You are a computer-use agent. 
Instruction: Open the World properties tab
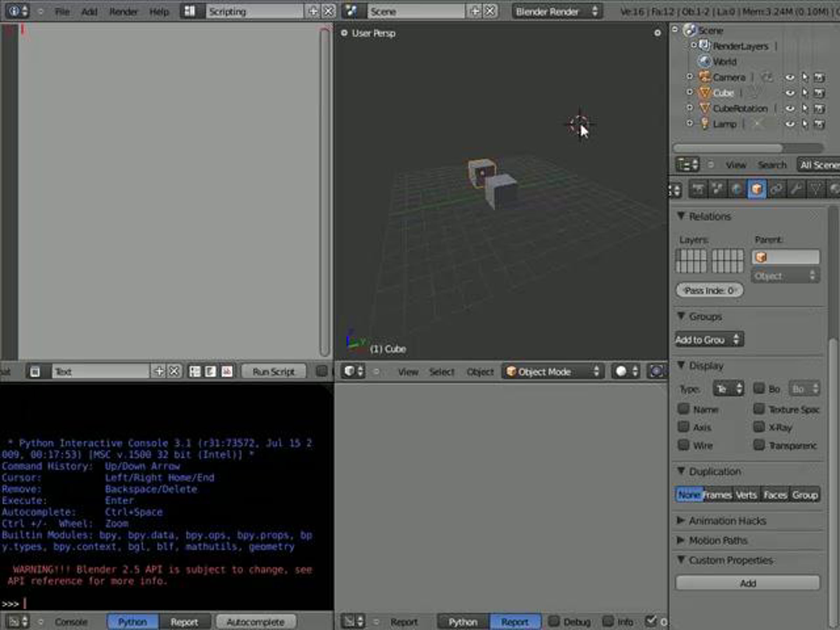(737, 189)
